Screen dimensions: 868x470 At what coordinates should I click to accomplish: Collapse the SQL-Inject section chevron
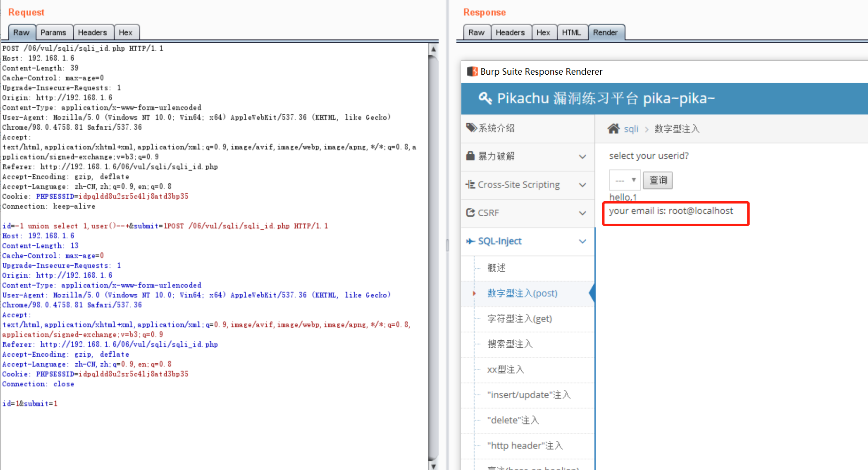[582, 241]
